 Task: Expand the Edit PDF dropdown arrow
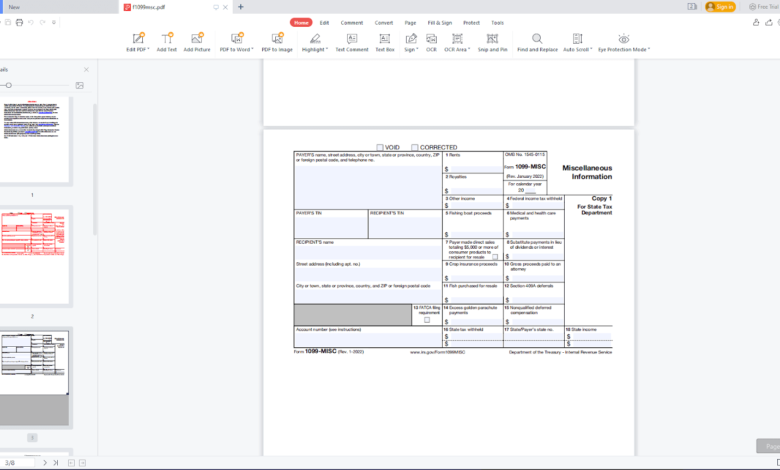click(148, 50)
